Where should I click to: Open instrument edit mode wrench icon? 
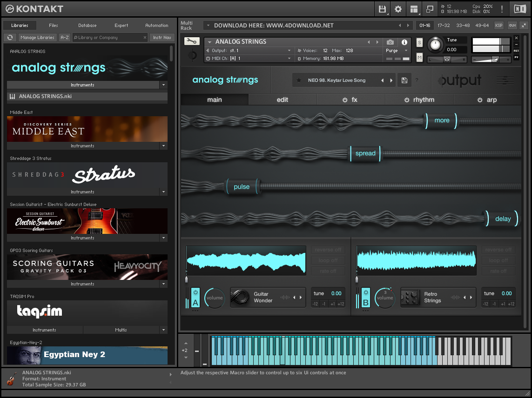click(x=192, y=41)
